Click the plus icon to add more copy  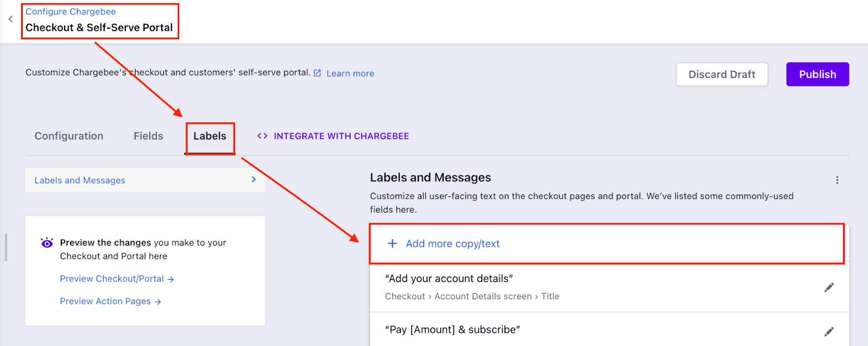(392, 243)
